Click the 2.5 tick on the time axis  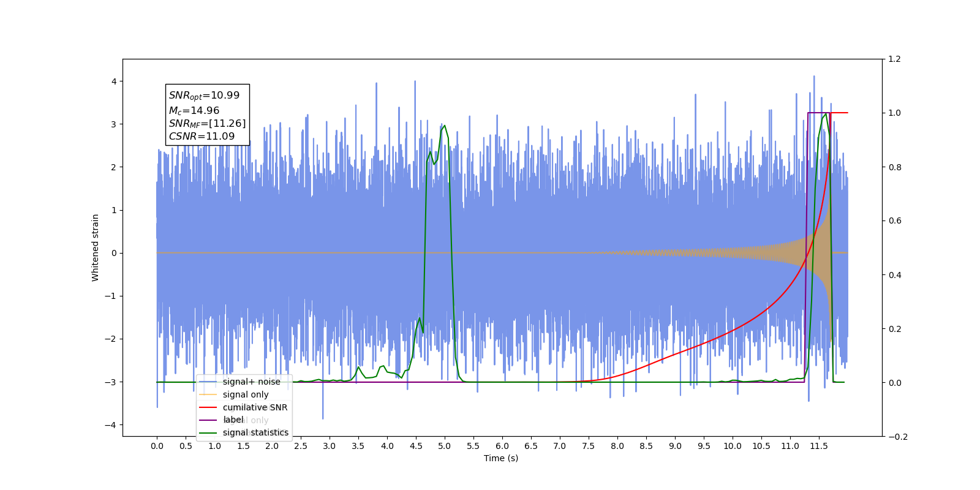[301, 446]
